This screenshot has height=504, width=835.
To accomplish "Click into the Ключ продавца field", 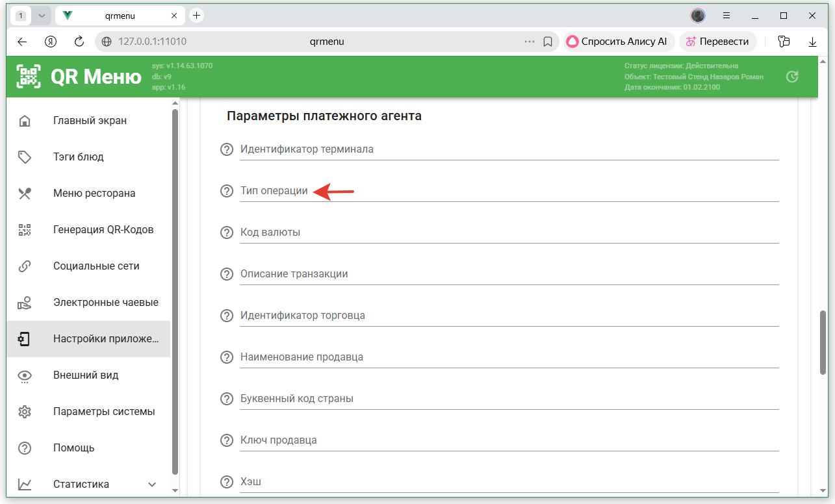I will pyautogui.click(x=509, y=440).
